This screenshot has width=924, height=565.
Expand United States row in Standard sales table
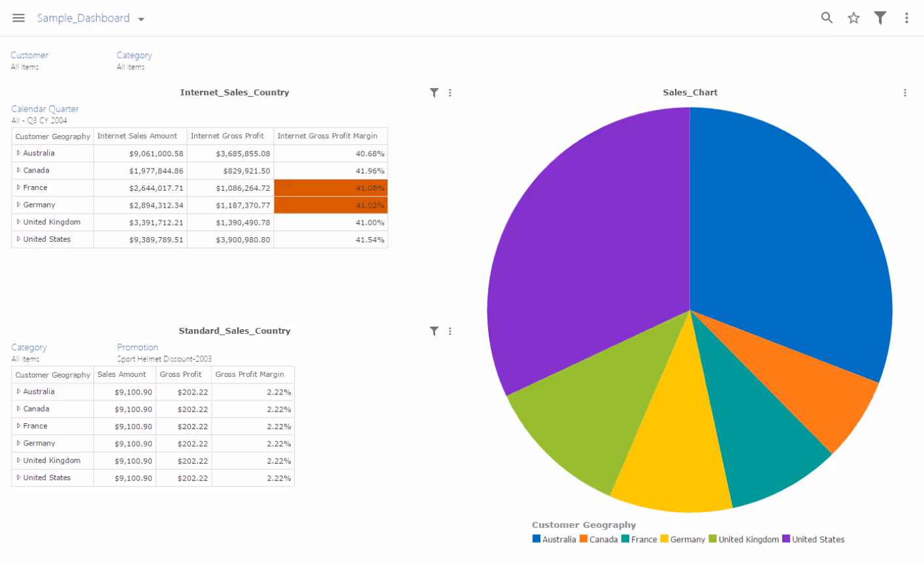point(18,478)
